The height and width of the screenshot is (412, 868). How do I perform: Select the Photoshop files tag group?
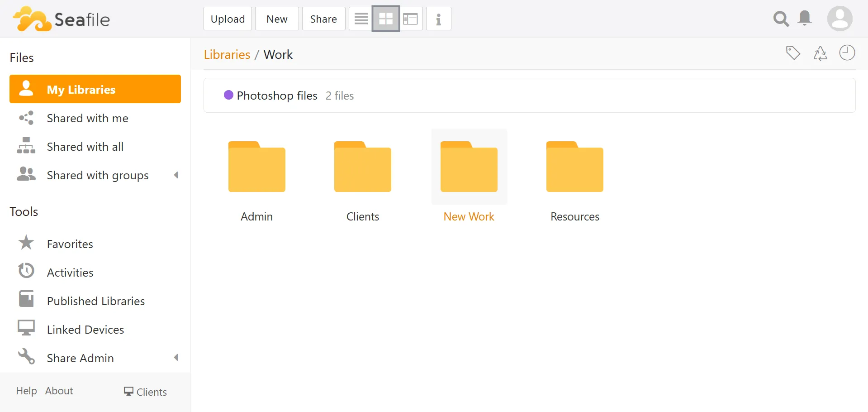click(x=277, y=96)
